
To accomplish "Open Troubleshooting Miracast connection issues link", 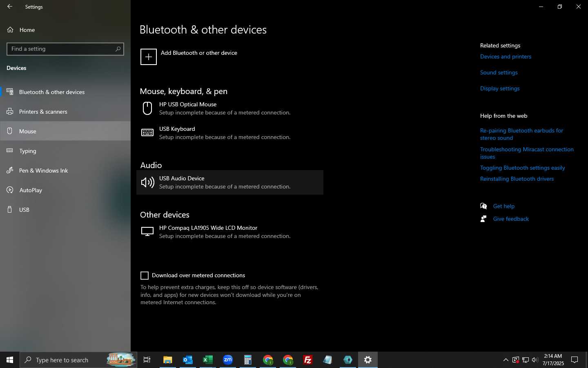I will tap(527, 153).
